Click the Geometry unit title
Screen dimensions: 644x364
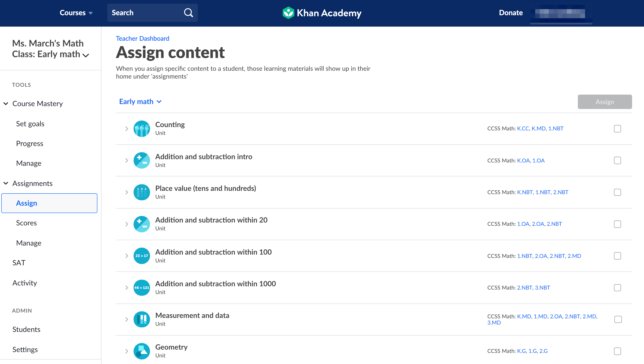tap(171, 347)
